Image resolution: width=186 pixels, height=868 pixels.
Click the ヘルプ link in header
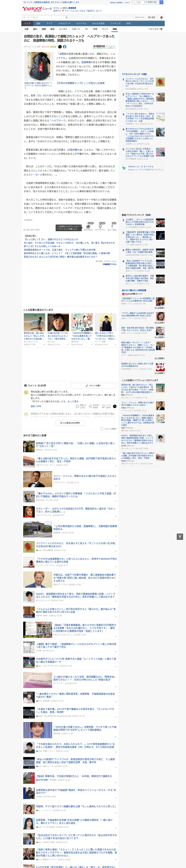127,2
